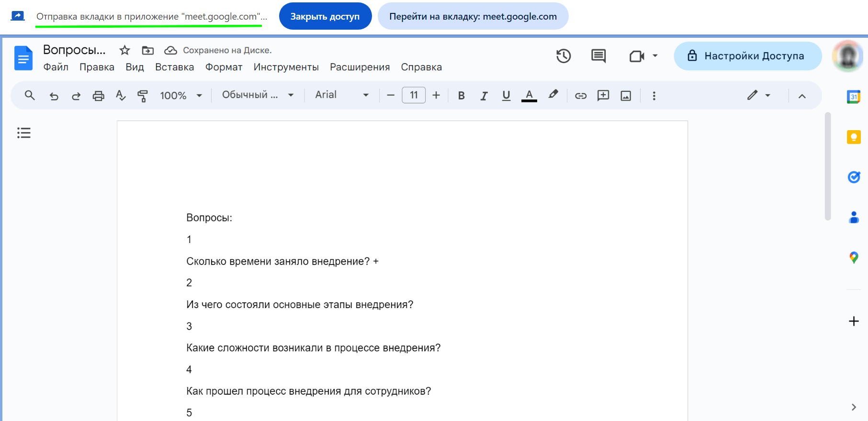This screenshot has height=421, width=868.
Task: Click the Закрыть доступ button
Action: (x=325, y=16)
